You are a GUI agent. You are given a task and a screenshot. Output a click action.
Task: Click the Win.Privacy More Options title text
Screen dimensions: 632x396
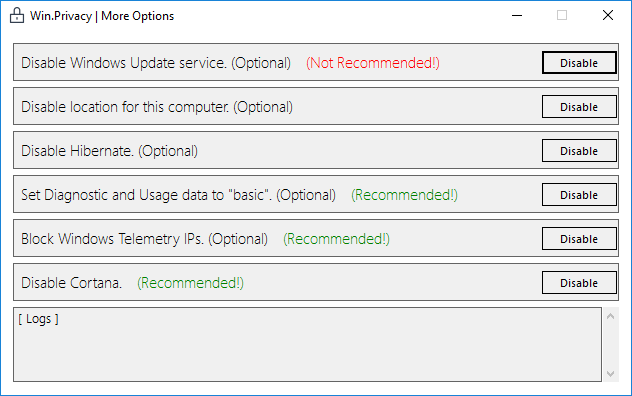point(102,16)
